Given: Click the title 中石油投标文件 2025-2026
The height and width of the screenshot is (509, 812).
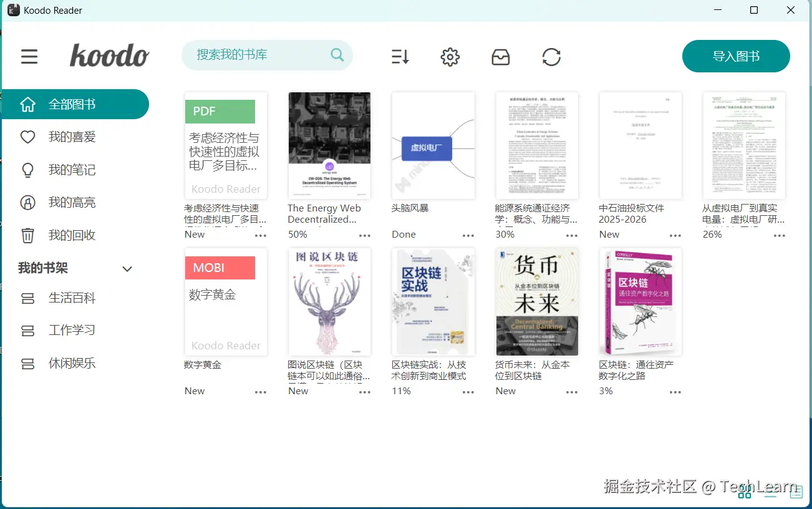Looking at the screenshot, I should pos(632,214).
